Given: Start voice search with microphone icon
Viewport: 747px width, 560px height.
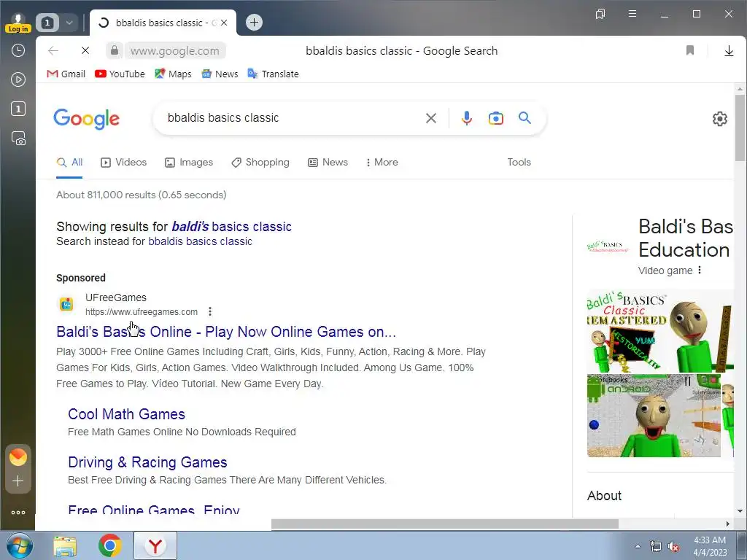Looking at the screenshot, I should (467, 118).
